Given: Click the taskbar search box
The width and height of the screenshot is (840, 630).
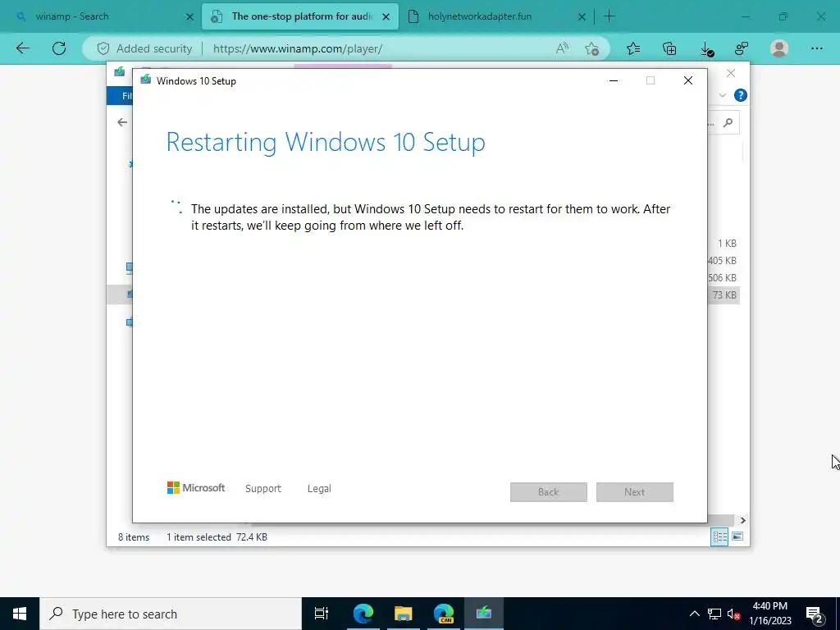Looking at the screenshot, I should (171, 614).
